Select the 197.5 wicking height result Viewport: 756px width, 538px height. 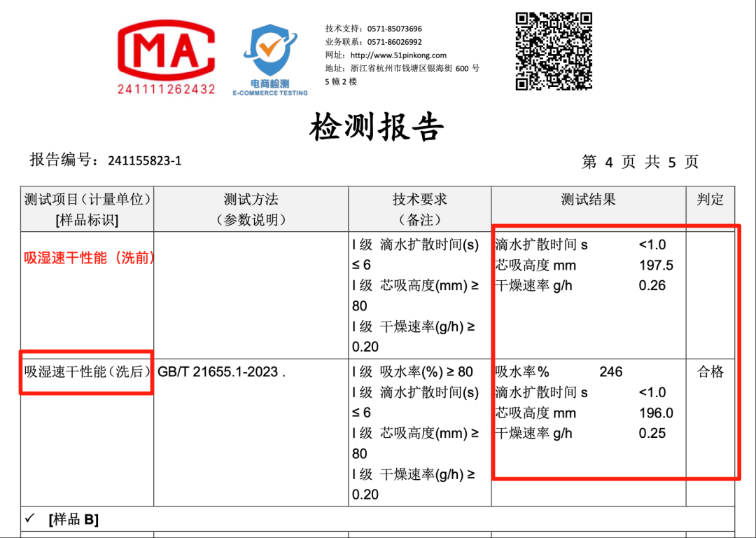(x=656, y=265)
